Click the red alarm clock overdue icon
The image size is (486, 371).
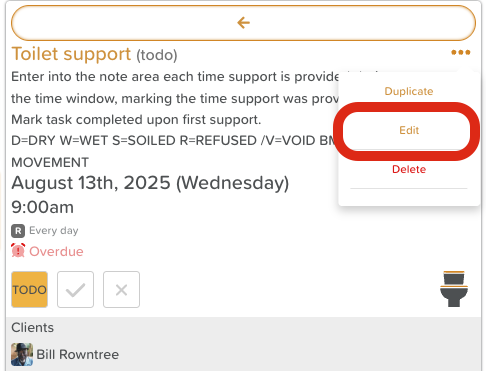click(18, 251)
